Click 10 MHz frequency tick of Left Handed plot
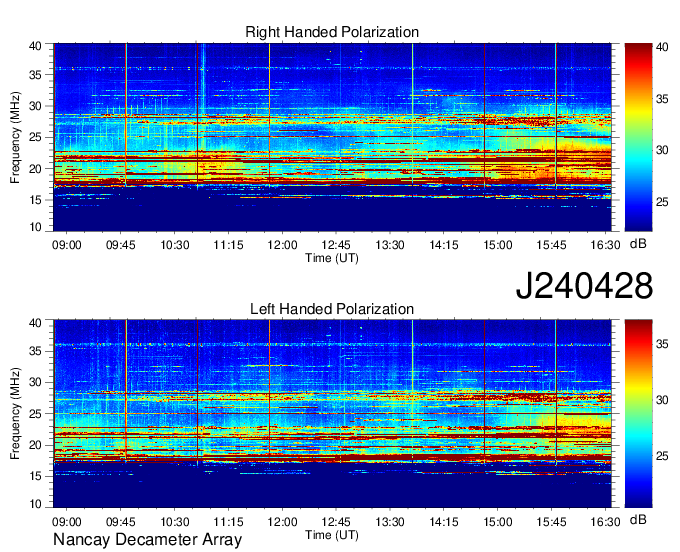Image resolution: width=680 pixels, height=552 pixels. point(35,504)
